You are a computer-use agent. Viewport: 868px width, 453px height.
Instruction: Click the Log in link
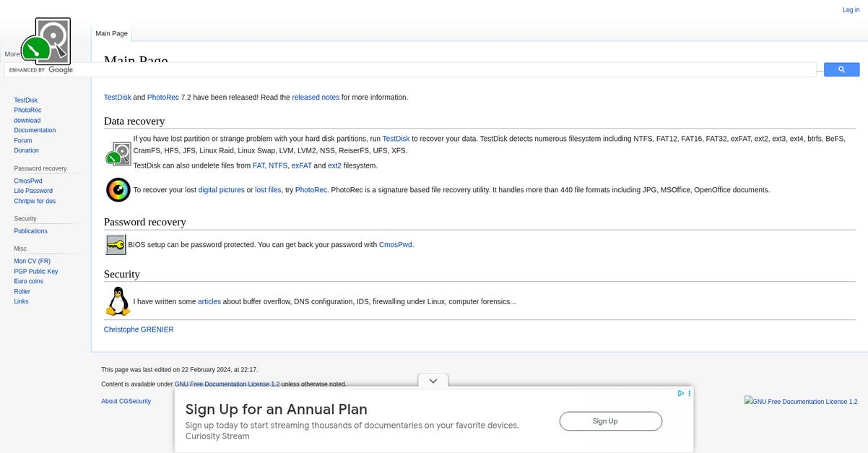coord(851,10)
